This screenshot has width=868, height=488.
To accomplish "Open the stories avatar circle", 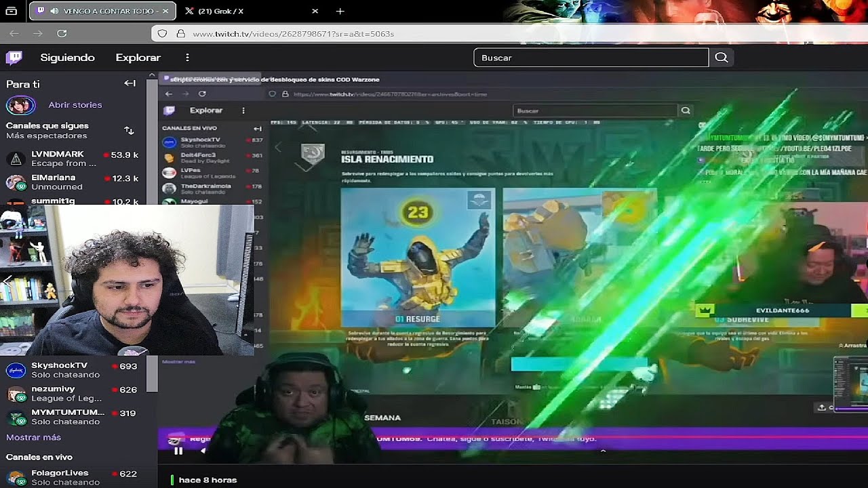I will tap(20, 105).
